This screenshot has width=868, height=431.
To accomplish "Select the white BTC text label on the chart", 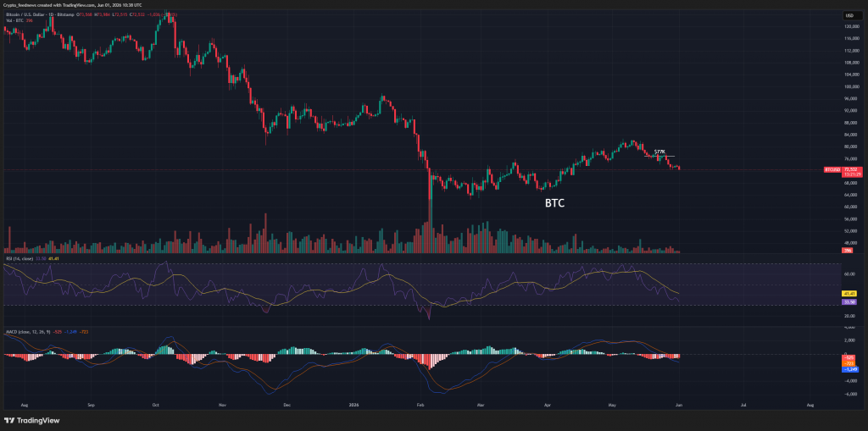I will coord(555,203).
